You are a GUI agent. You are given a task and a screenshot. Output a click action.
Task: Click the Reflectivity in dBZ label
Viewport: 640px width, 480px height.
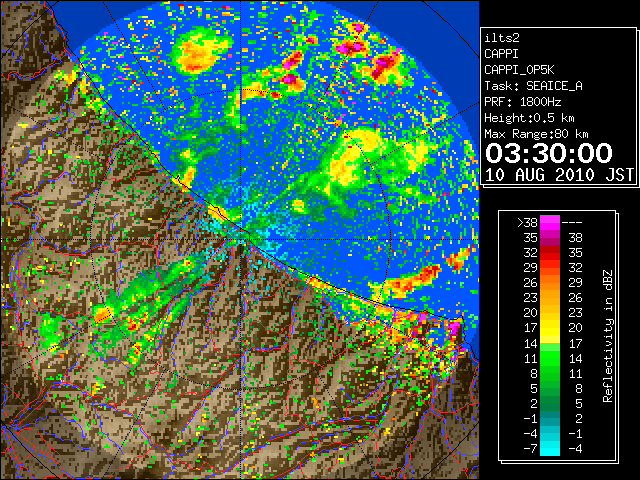(x=608, y=336)
